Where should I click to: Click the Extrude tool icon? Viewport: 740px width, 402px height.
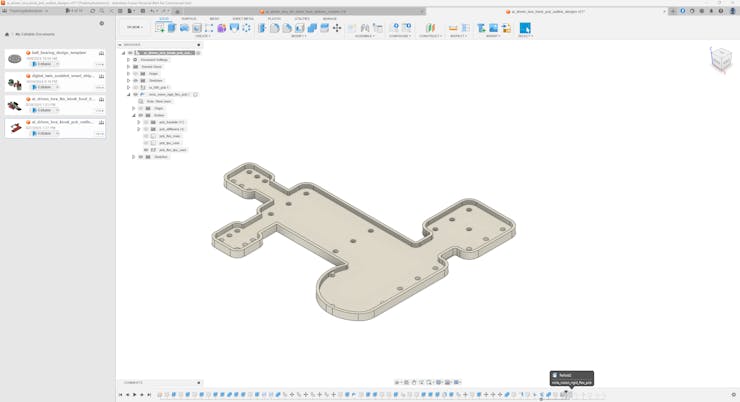(172, 28)
